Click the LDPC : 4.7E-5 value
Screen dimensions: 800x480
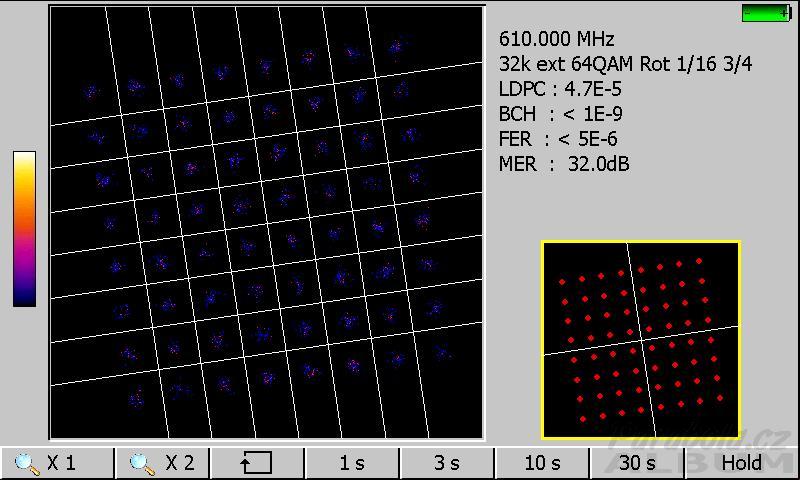pos(560,89)
